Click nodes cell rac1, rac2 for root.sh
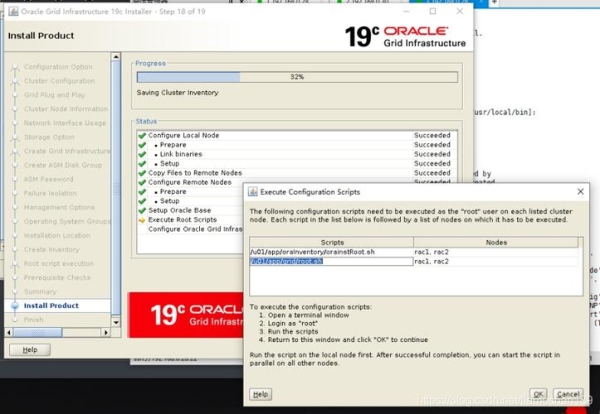600x414 pixels. coord(496,261)
